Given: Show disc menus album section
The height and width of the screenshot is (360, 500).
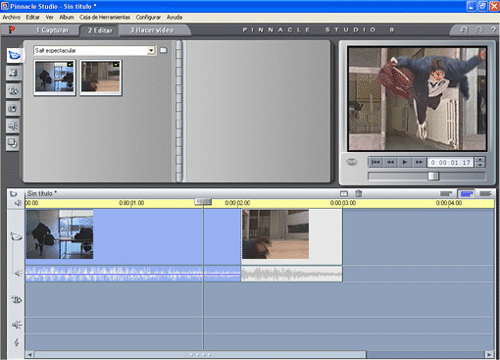Looking at the screenshot, I should pos(13,143).
